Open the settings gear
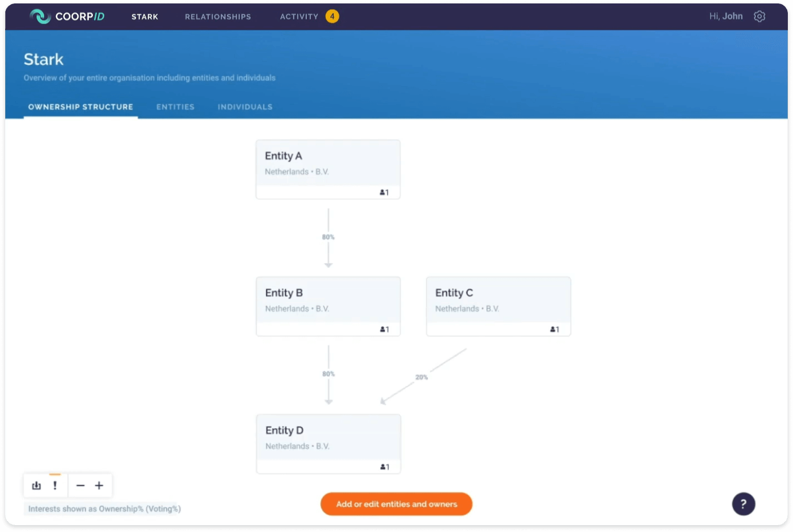The height and width of the screenshot is (532, 793). pos(759,16)
